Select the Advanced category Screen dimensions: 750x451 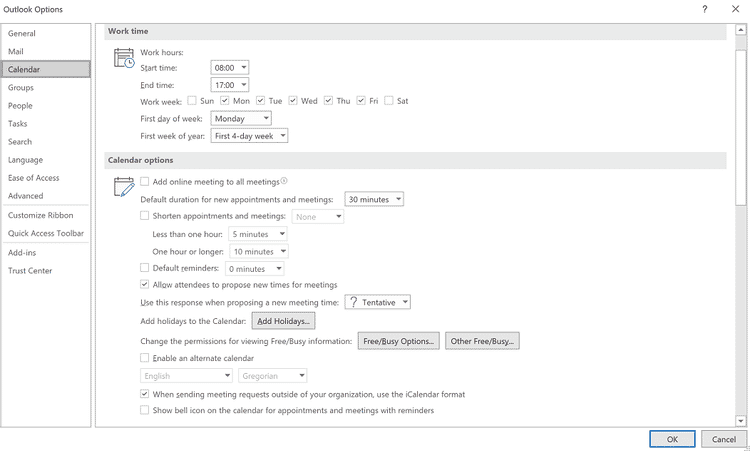tap(45, 196)
